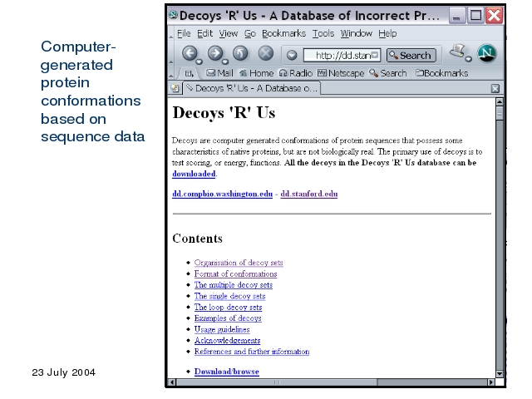The image size is (532, 399).
Task: Expand the Bookmarks folder in personal toolbar
Action: [x=441, y=73]
